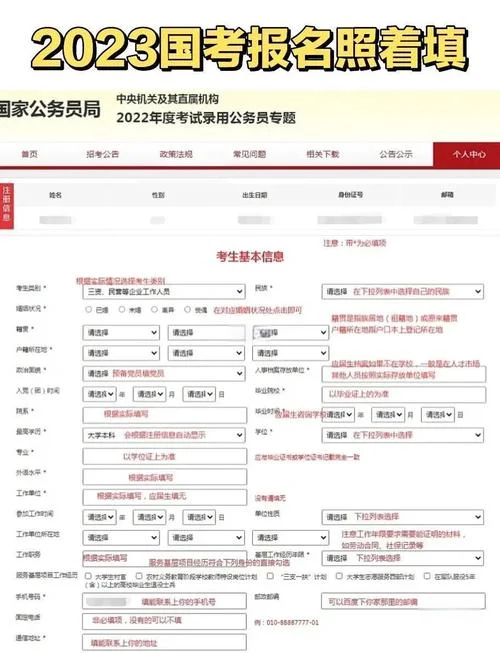The image size is (500, 653).
Task: Open the first 户籍所在地 dropdown
Action: 121,353
